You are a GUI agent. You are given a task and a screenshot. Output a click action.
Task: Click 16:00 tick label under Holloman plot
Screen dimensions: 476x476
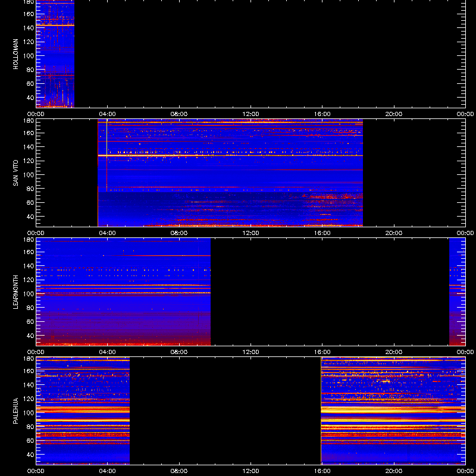pos(322,114)
